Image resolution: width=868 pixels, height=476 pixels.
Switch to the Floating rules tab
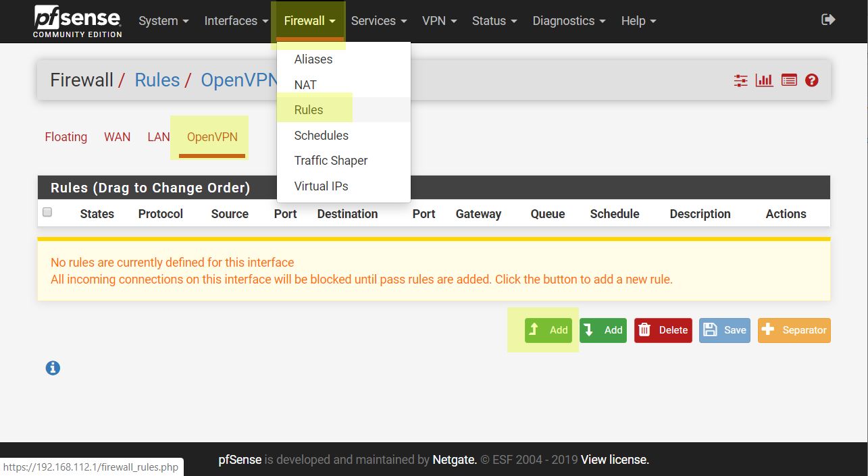coord(66,137)
